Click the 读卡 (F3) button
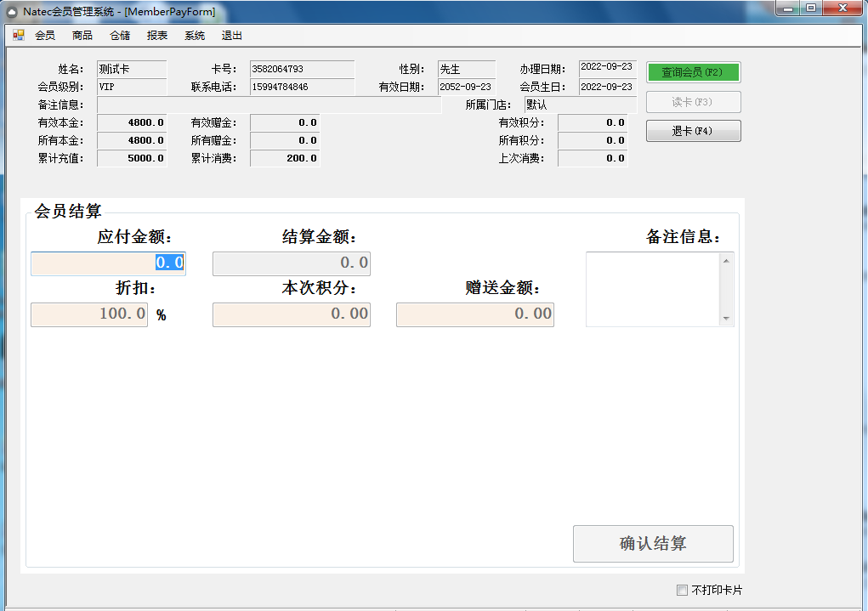This screenshot has width=868, height=611. click(693, 102)
